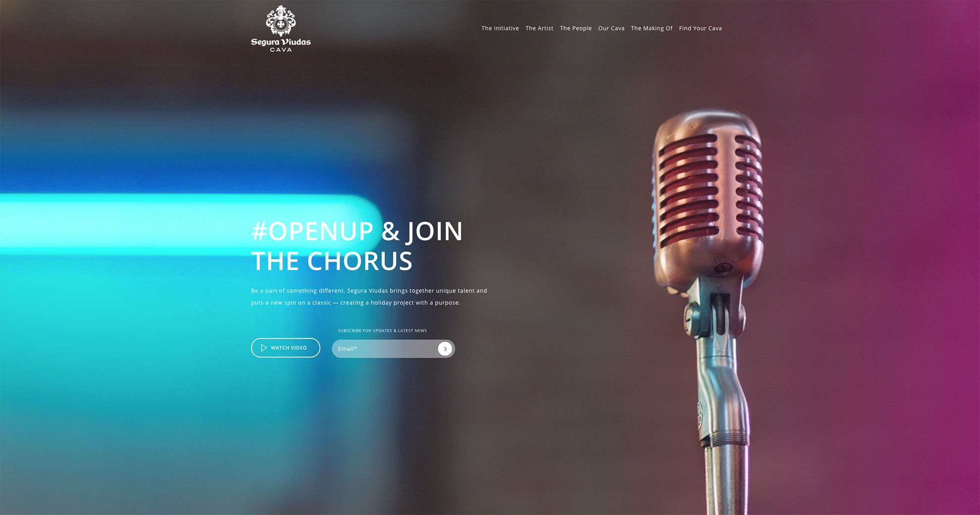
Task: Click the play triangle in Watch Video
Action: point(264,348)
